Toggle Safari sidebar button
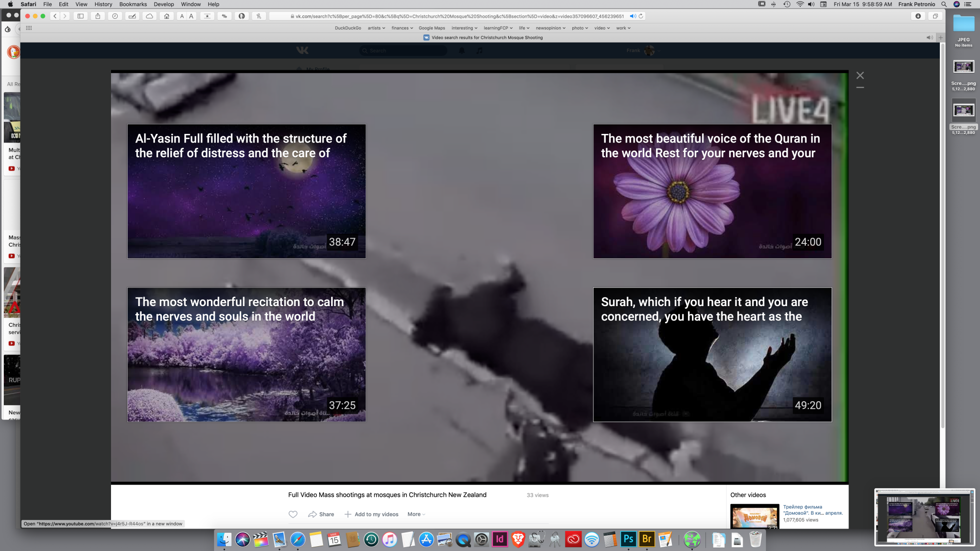This screenshot has width=980, height=551. click(x=80, y=16)
